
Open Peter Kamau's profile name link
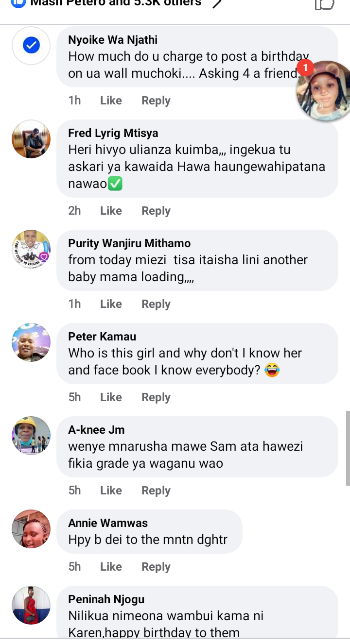102,337
